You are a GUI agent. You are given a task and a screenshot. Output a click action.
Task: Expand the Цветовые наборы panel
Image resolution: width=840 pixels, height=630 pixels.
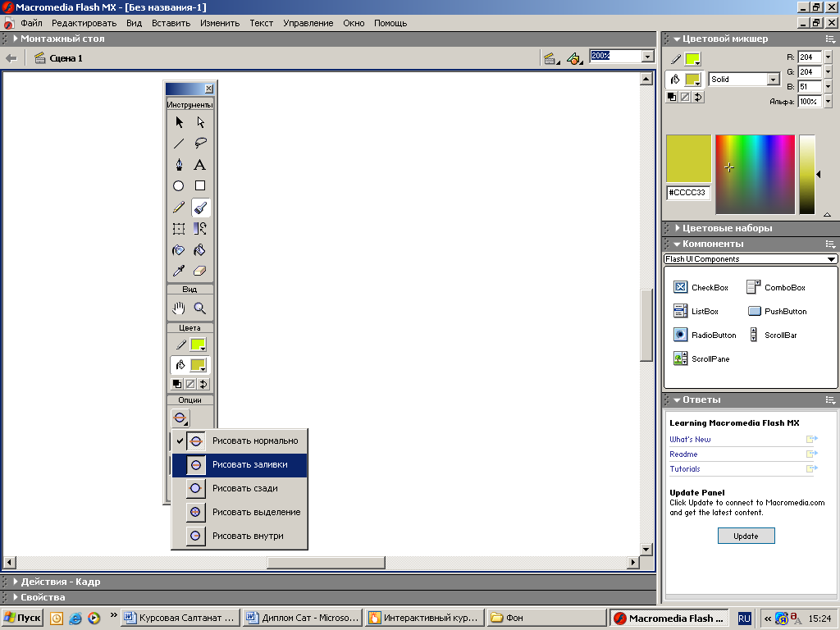tap(677, 228)
